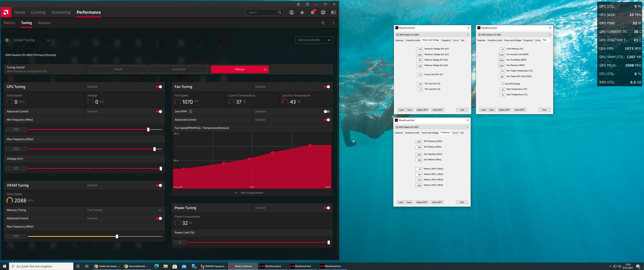
Task: Open File Explorer from taskbar
Action: coord(165,266)
